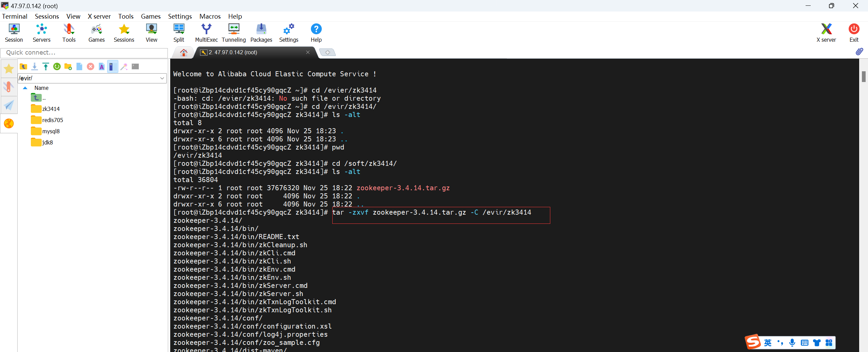Open the Servers toolbar icon
Screen dimensions: 868x352
point(41,33)
